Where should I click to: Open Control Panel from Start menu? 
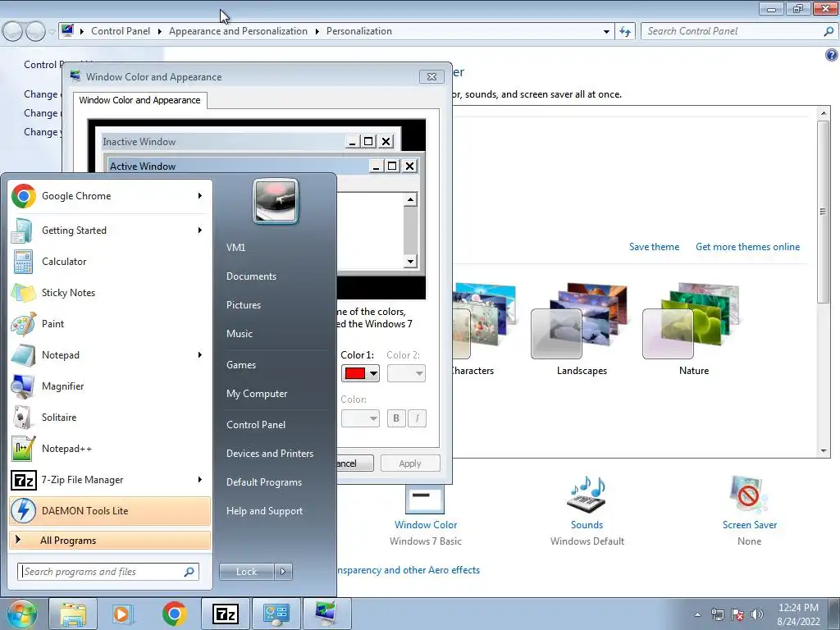pyautogui.click(x=256, y=425)
